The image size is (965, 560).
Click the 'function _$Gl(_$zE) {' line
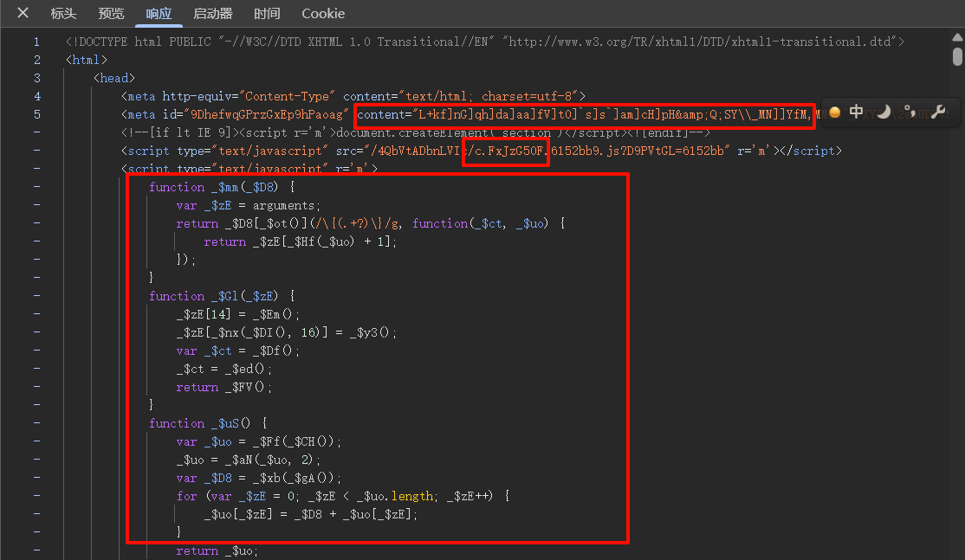(222, 296)
